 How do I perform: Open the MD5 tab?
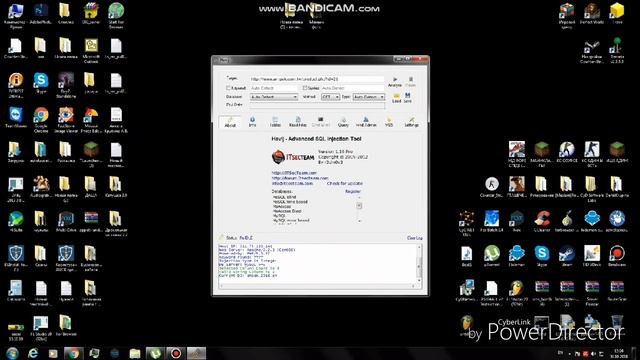pyautogui.click(x=389, y=122)
